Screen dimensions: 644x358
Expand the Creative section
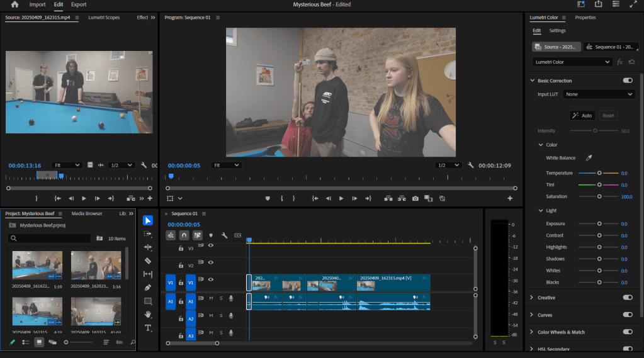pyautogui.click(x=546, y=298)
